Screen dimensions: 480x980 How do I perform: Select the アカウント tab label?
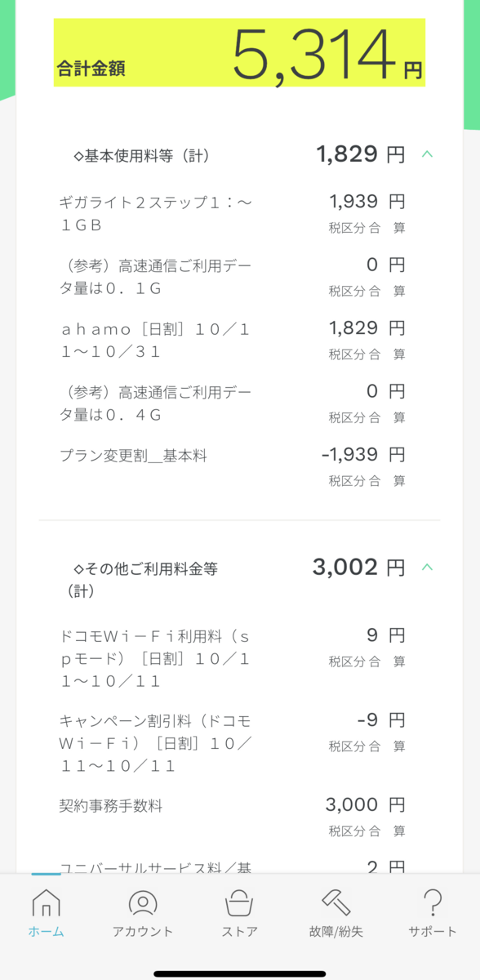(143, 931)
